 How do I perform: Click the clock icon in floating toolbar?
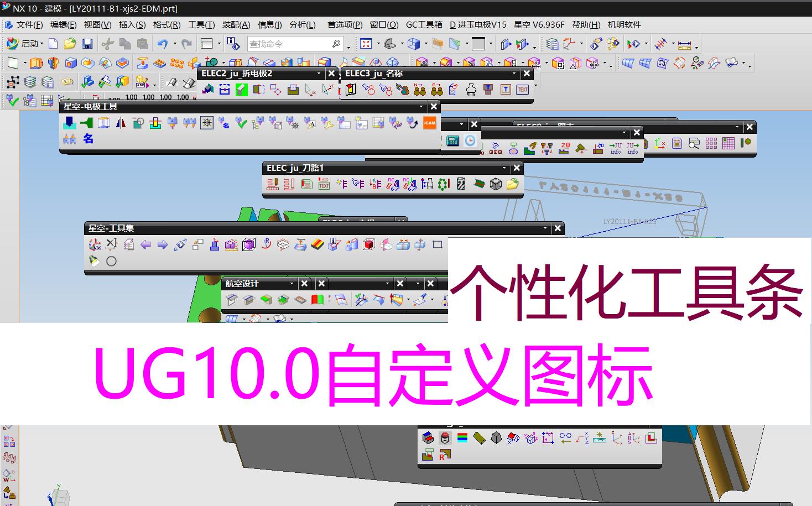click(x=470, y=140)
